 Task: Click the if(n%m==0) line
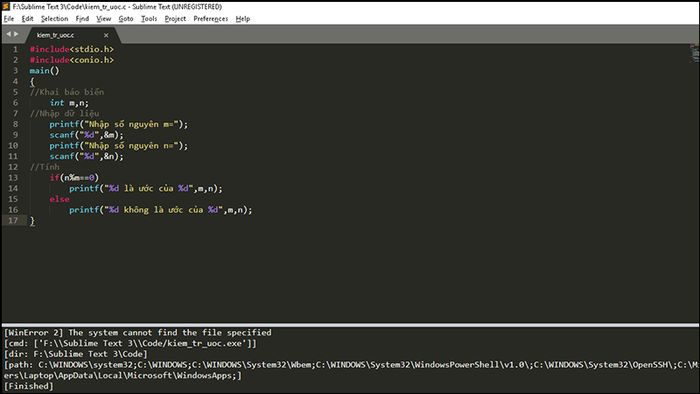click(x=74, y=178)
